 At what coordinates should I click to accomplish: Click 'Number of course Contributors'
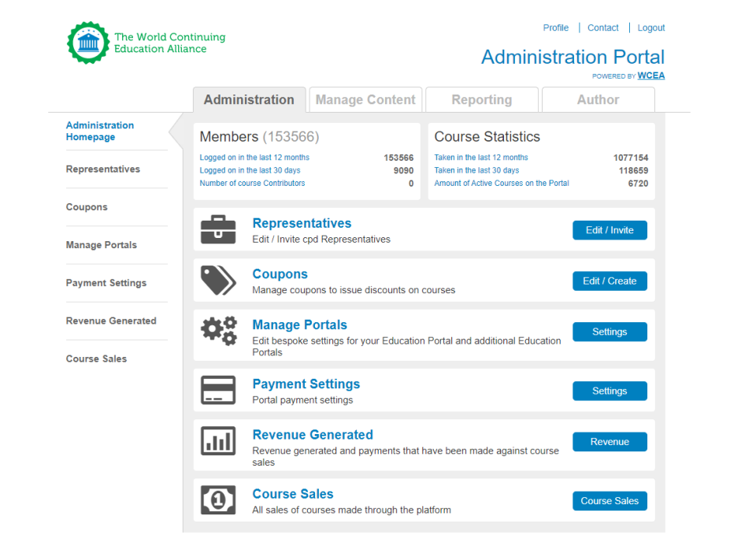click(252, 184)
